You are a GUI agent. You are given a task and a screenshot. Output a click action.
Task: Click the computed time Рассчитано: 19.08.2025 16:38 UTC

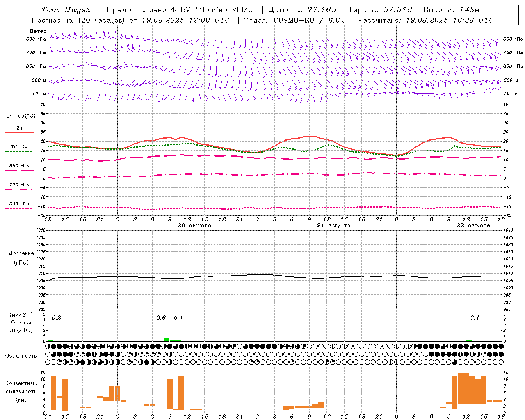pyautogui.click(x=426, y=20)
